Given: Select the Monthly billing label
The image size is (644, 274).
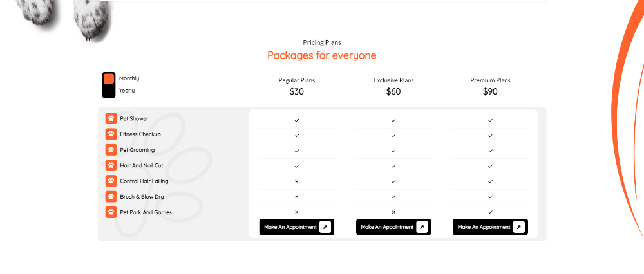Looking at the screenshot, I should (x=129, y=78).
